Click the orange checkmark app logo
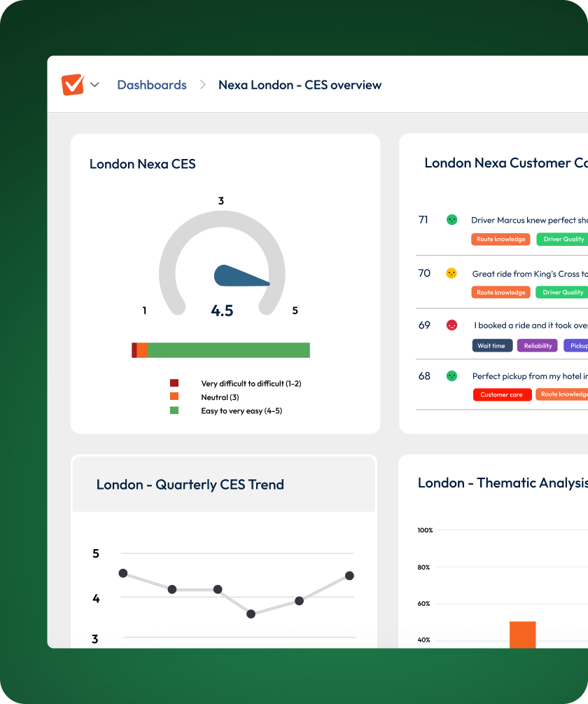Screen dimensions: 588x704 point(73,85)
